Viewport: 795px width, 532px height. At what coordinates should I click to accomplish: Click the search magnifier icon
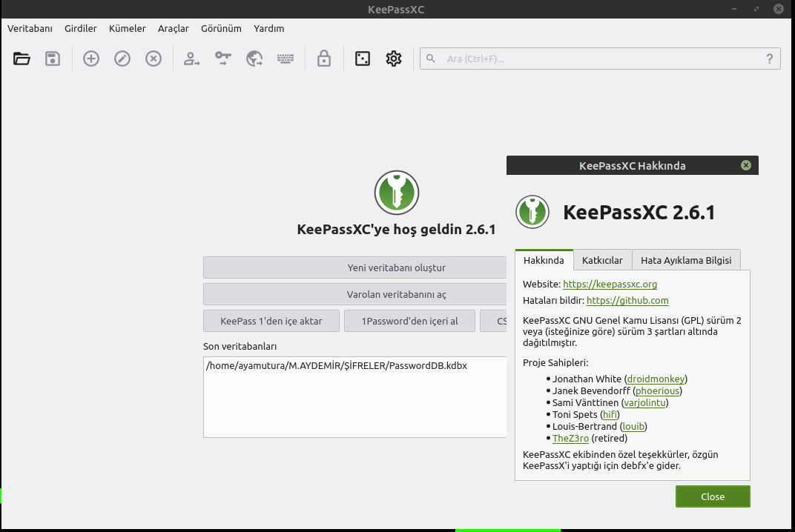[x=430, y=59]
